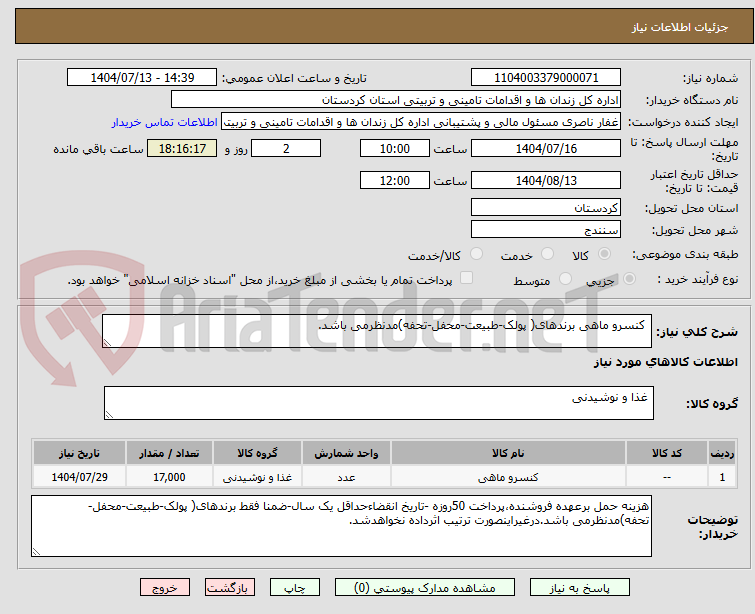Click the شماره نیاز number field
This screenshot has height=614, width=755.
point(546,78)
